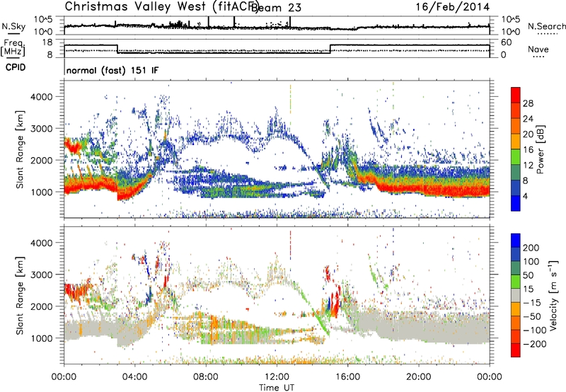Image resolution: width=566 pixels, height=392 pixels.
Task: Click the '200' tick on the Velocity scale
Action: pos(531,248)
